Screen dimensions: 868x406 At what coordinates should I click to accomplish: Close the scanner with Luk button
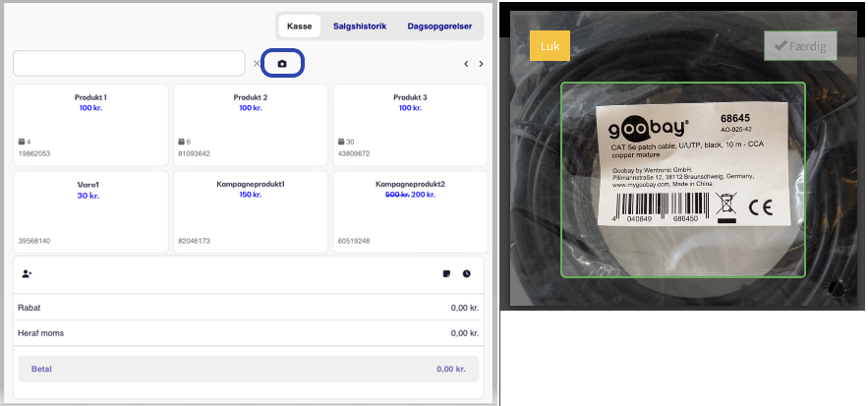pos(550,46)
